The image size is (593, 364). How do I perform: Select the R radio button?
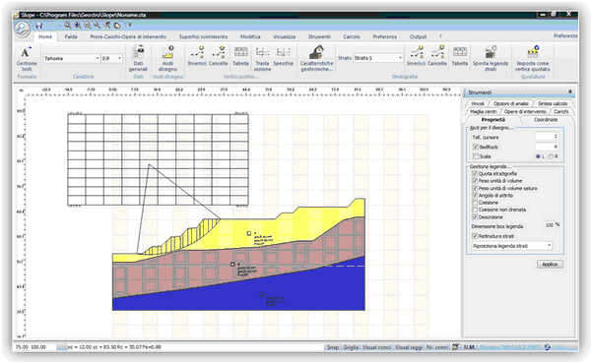pyautogui.click(x=551, y=156)
